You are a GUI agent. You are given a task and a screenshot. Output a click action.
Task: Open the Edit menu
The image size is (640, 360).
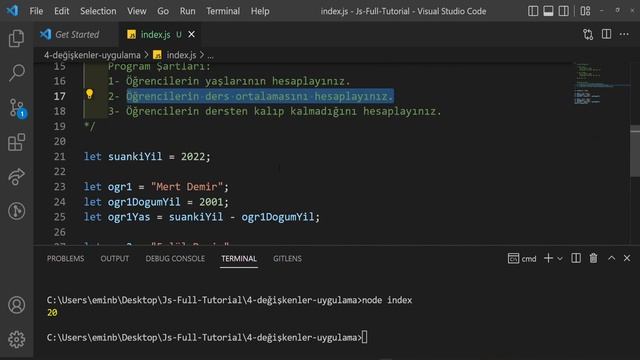click(x=62, y=11)
